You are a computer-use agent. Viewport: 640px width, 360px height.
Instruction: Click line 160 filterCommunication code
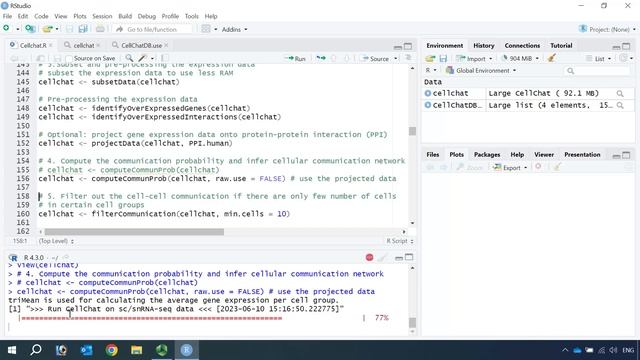(x=164, y=214)
